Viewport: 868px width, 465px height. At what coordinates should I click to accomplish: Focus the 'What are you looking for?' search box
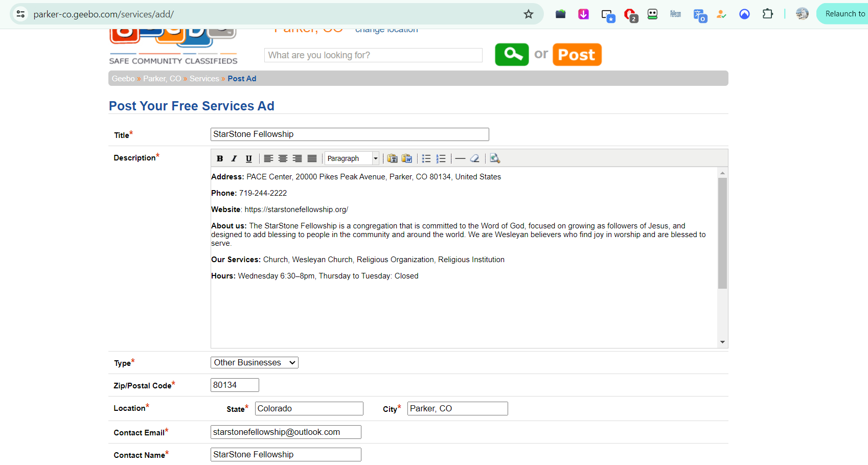tap(373, 55)
